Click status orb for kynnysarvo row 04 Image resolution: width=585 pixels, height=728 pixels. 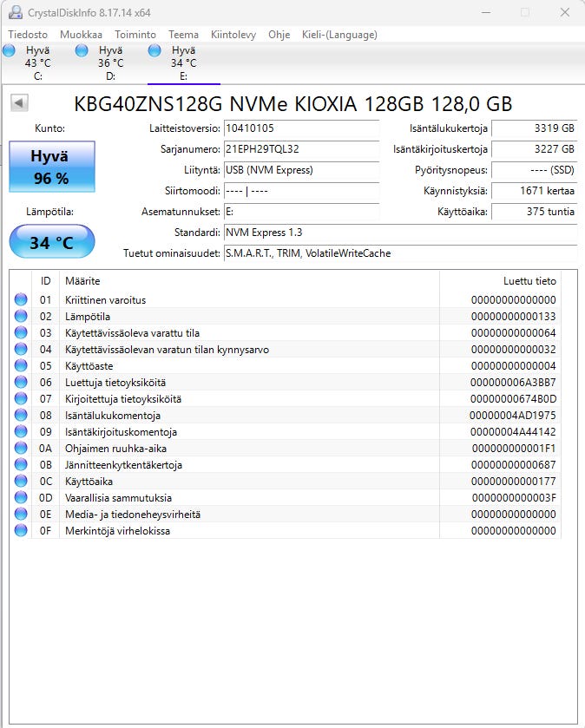pos(21,349)
